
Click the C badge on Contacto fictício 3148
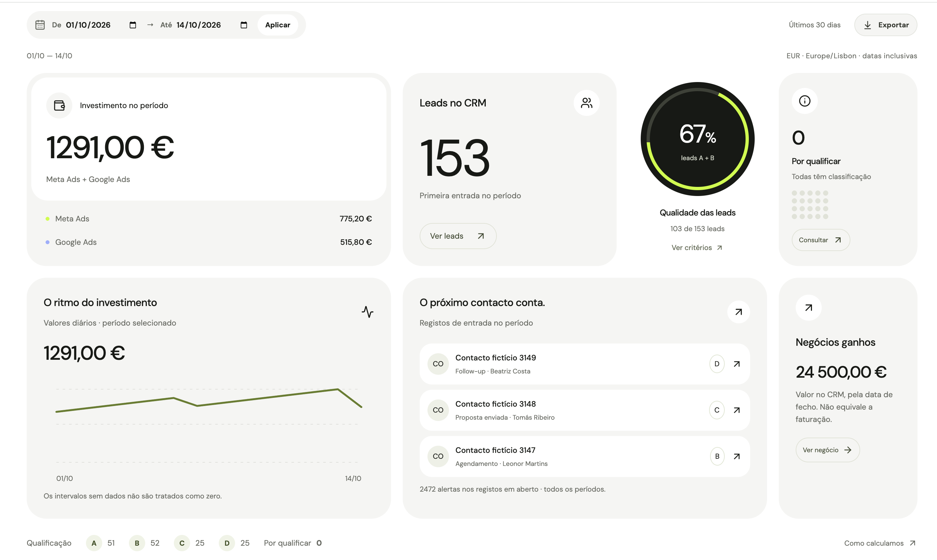(x=717, y=410)
